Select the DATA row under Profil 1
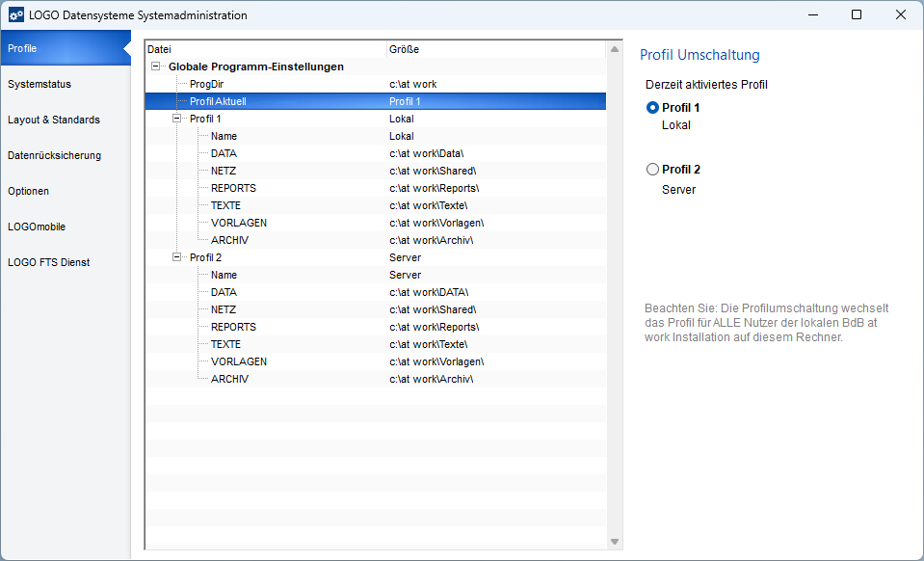924x561 pixels. [376, 153]
